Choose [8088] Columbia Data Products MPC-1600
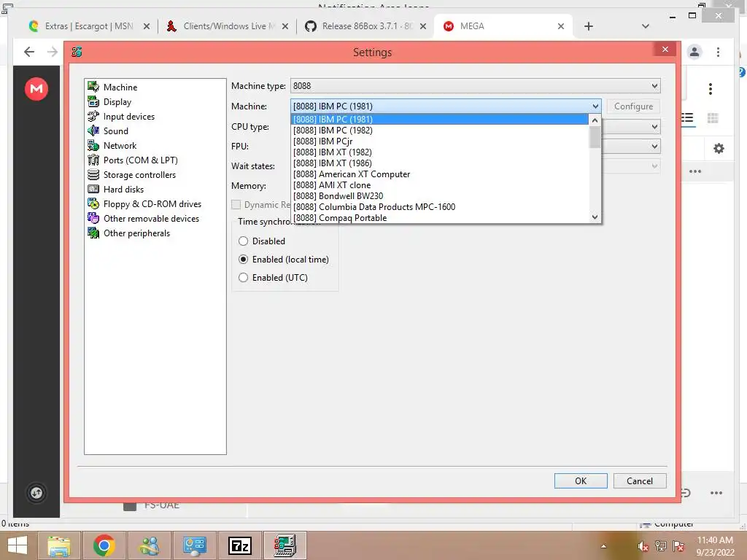This screenshot has width=747, height=560. (x=440, y=206)
